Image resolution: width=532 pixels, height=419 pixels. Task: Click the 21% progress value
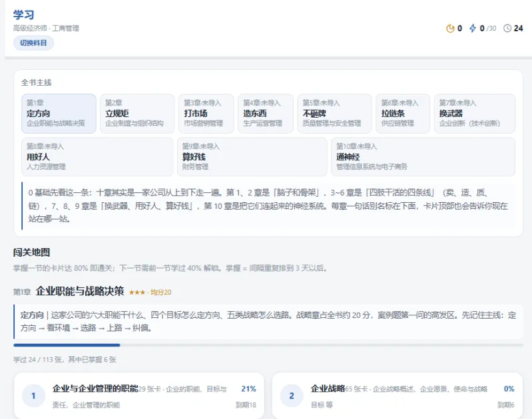point(248,389)
